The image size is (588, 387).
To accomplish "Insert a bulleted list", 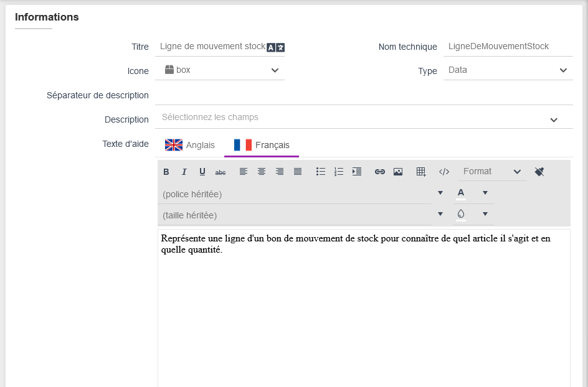I will coord(321,172).
